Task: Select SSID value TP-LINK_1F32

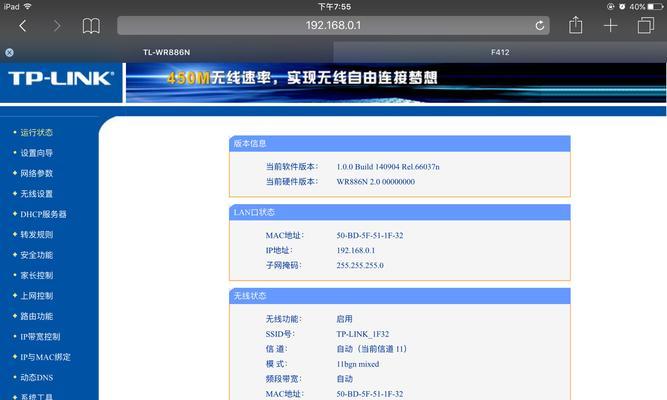Action: [x=362, y=334]
